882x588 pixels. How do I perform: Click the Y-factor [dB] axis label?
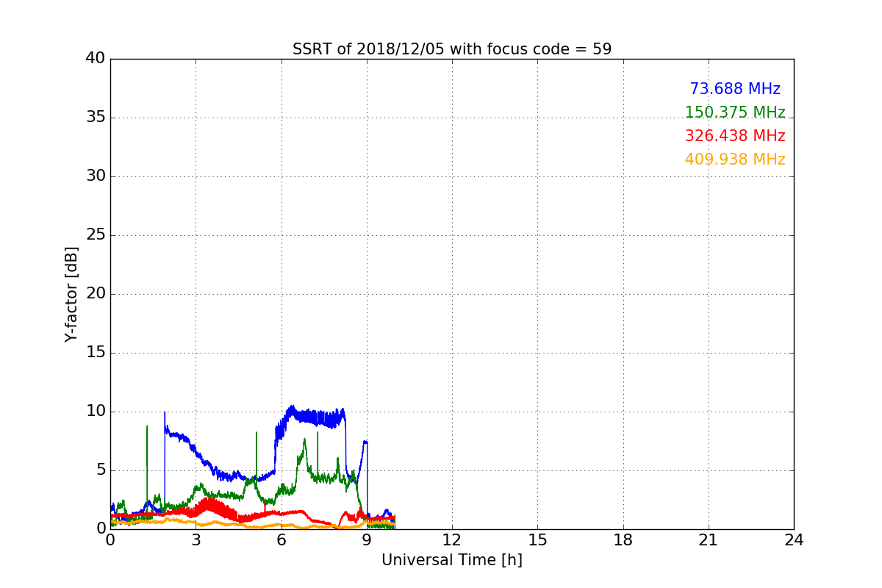coord(71,294)
